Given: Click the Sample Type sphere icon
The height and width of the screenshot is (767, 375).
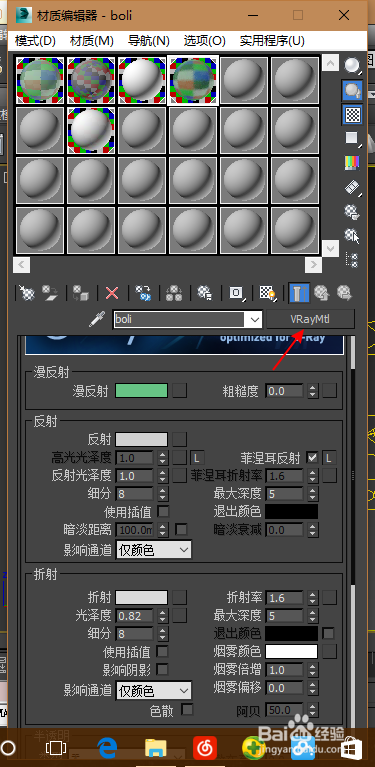Looking at the screenshot, I should [x=352, y=65].
